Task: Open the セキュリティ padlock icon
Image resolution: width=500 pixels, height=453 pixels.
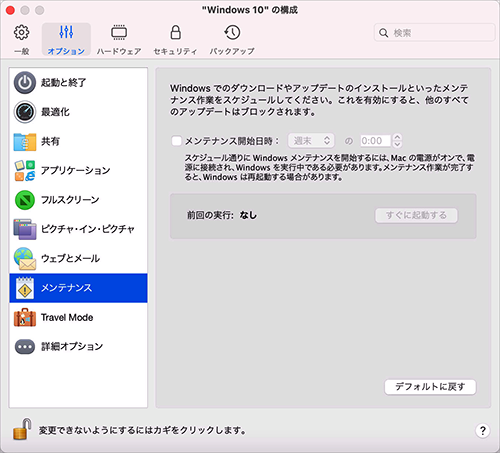Action: (175, 32)
